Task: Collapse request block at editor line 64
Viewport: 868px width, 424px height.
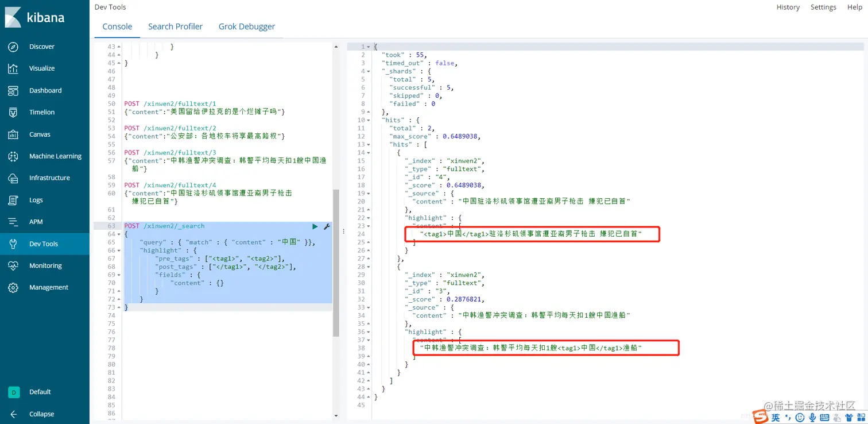Action: [118, 234]
